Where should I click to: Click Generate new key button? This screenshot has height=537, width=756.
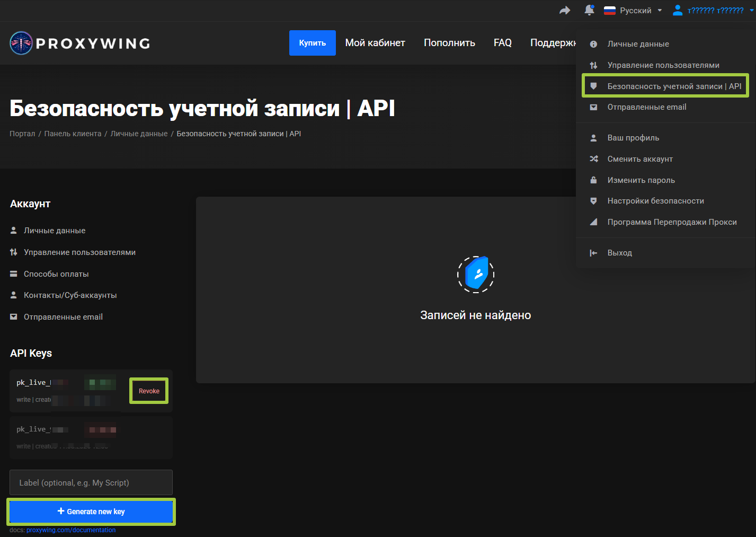pos(91,512)
